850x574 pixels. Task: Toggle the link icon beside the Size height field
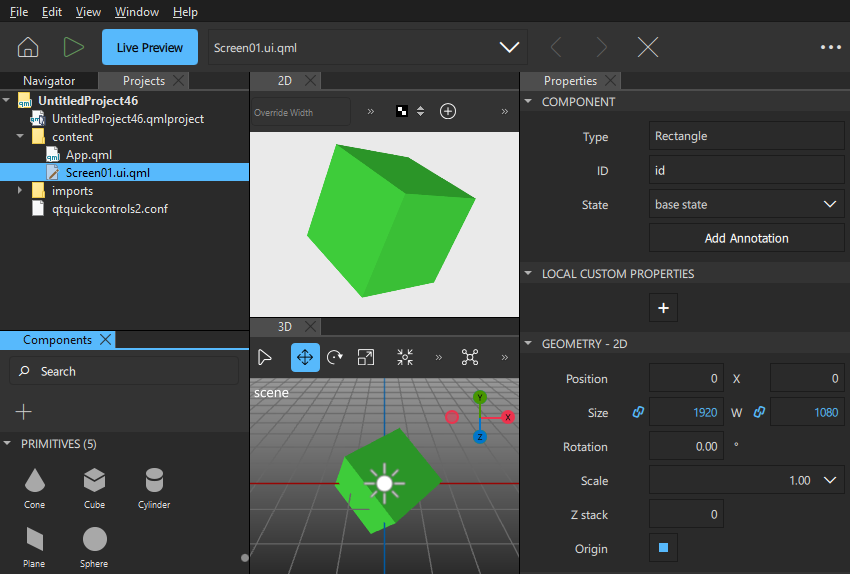[x=759, y=412]
